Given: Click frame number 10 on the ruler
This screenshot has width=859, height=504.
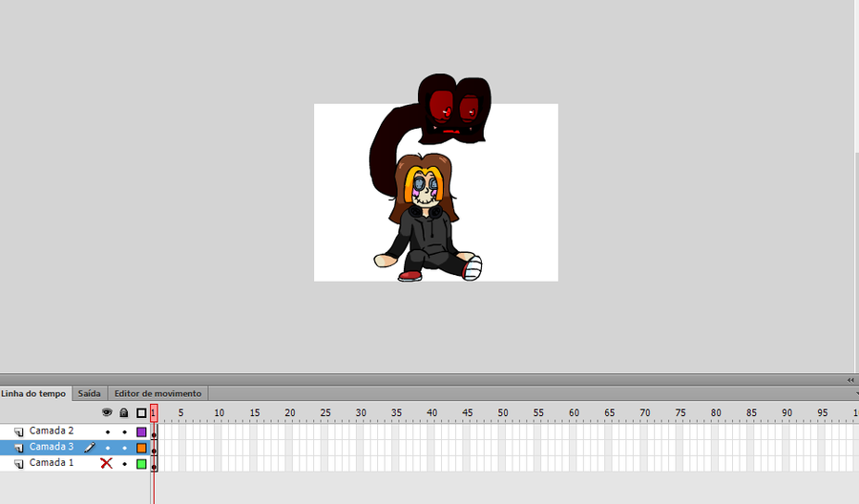Looking at the screenshot, I should [x=220, y=413].
